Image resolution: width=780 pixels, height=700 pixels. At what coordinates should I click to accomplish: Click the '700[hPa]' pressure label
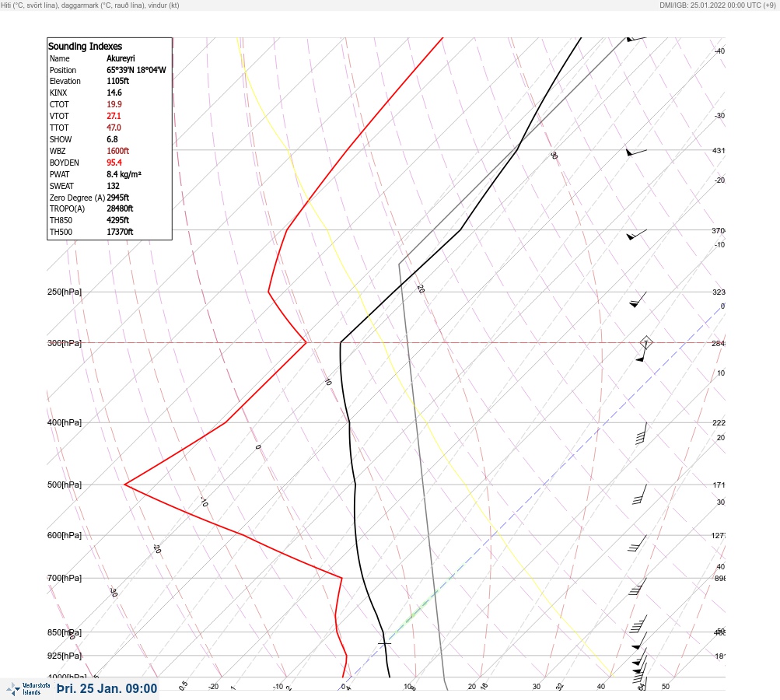65,578
